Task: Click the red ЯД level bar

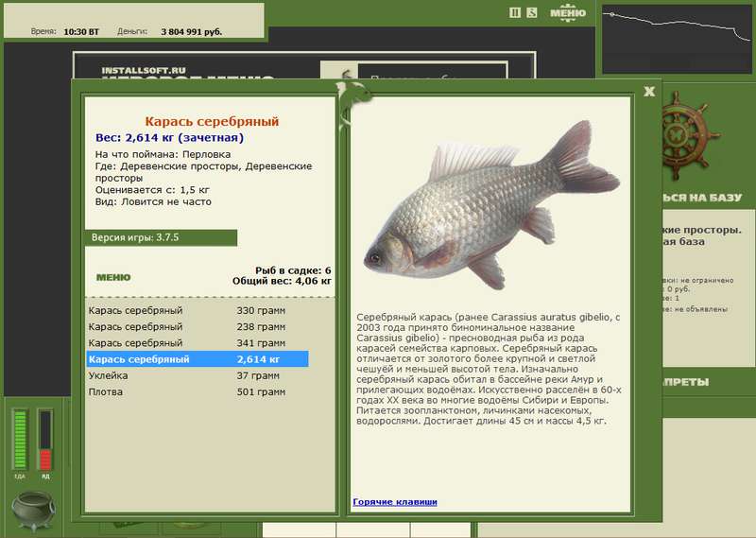Action: (x=45, y=439)
